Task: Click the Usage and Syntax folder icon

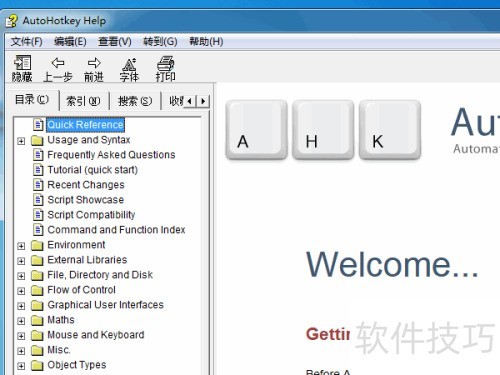Action: pos(37,140)
